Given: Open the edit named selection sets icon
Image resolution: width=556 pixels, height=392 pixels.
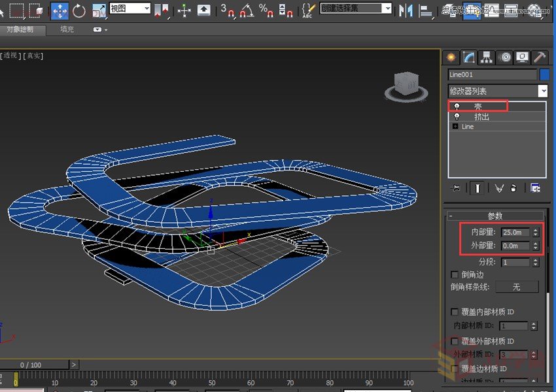Looking at the screenshot, I should click(x=308, y=10).
